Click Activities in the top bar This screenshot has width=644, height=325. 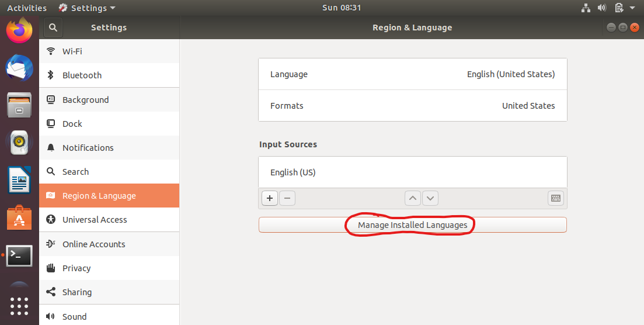27,8
